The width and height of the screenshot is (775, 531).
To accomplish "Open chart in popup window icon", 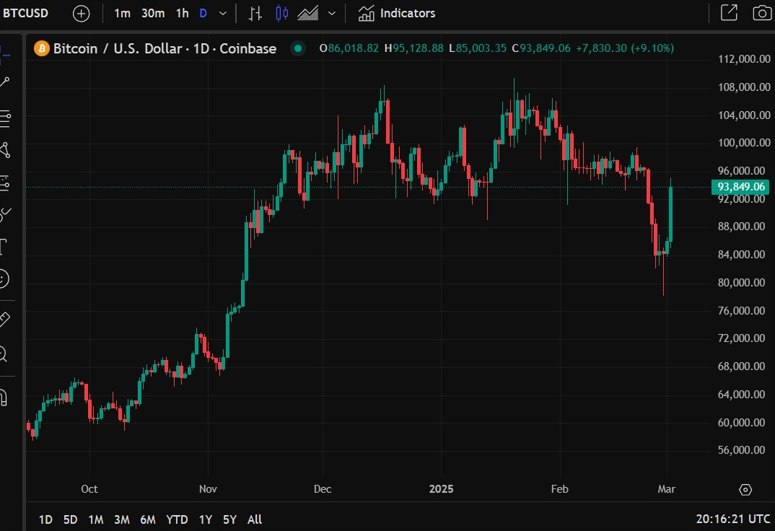I will [x=729, y=13].
